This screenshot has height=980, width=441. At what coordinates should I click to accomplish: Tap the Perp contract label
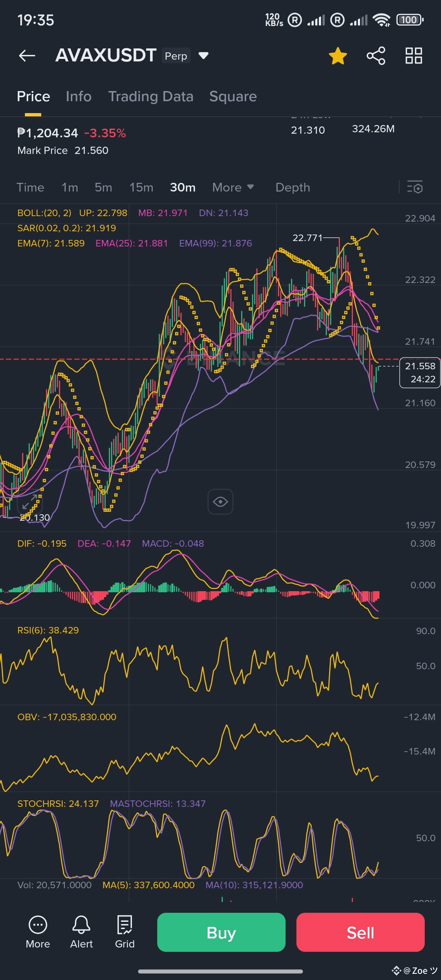tap(176, 56)
